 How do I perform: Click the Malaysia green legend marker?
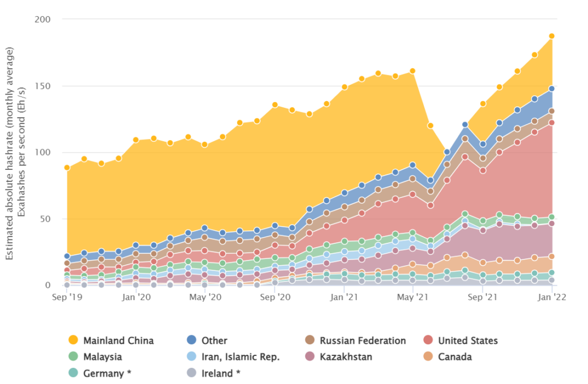[x=73, y=356]
